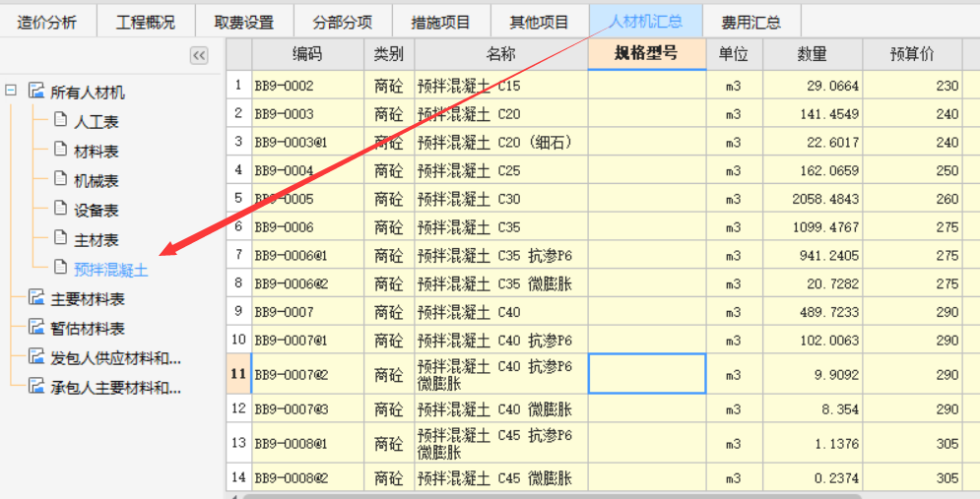Click the quantity cell 0.2374
Image resolution: width=980 pixels, height=499 pixels.
pyautogui.click(x=813, y=477)
